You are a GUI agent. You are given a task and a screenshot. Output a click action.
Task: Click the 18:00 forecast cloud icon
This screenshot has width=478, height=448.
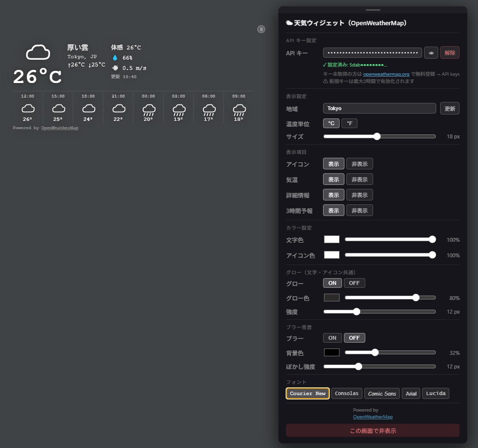coord(88,108)
